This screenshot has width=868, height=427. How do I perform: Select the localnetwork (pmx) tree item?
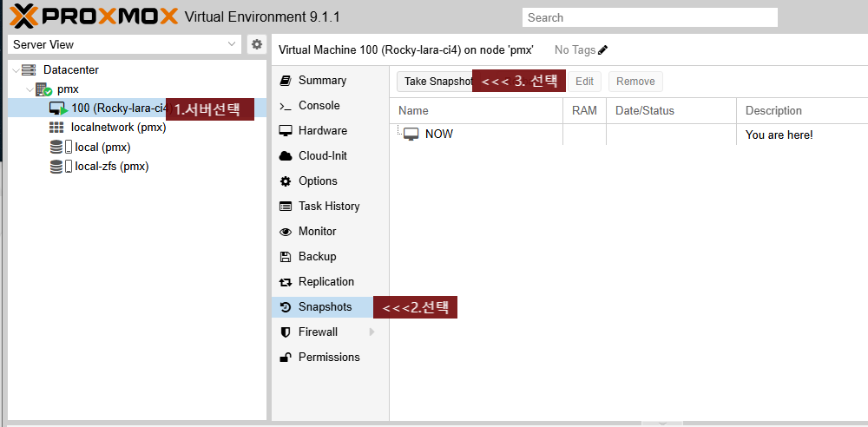[x=137, y=128]
